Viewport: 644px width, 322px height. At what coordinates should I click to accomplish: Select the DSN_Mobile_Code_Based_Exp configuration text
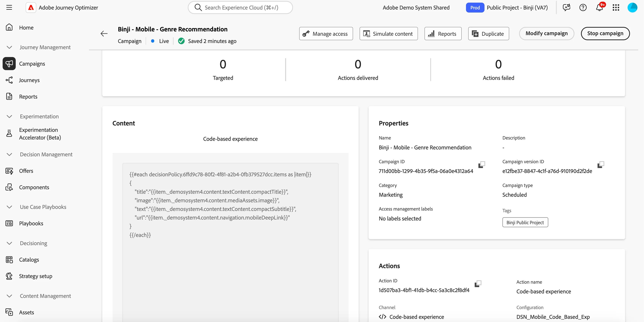tap(553, 317)
